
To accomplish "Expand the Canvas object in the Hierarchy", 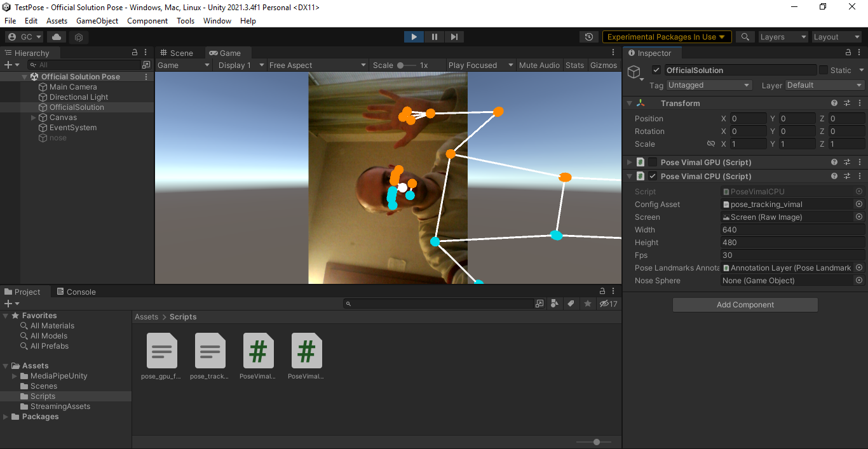I will pos(33,117).
